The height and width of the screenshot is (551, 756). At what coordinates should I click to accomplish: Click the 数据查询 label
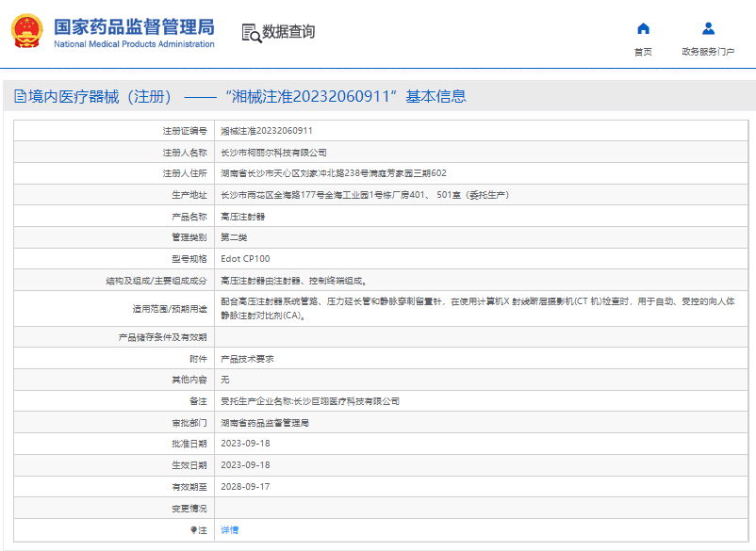point(288,32)
